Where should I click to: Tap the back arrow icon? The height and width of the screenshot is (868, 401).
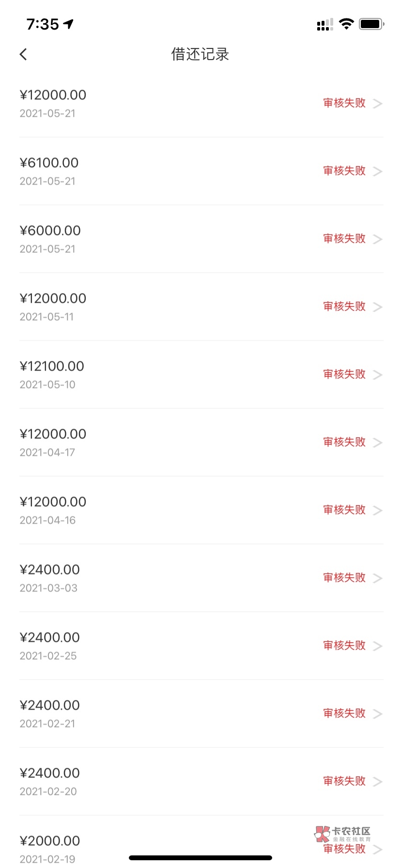23,54
